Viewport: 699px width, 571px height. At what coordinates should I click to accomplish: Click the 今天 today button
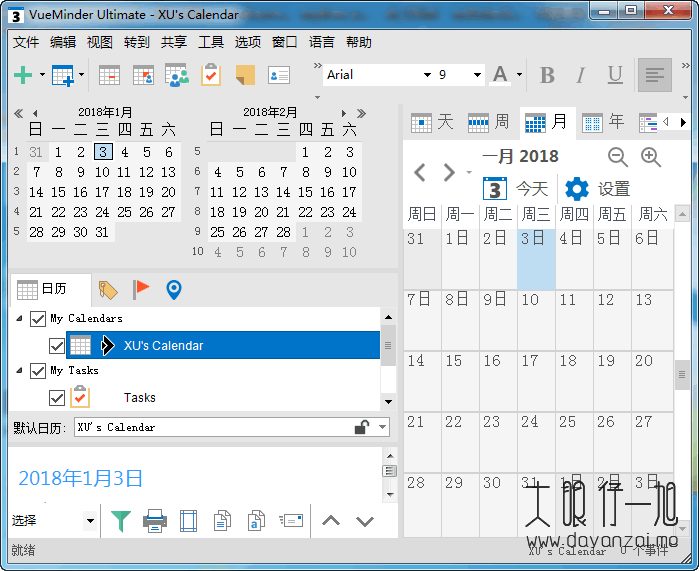[x=515, y=189]
